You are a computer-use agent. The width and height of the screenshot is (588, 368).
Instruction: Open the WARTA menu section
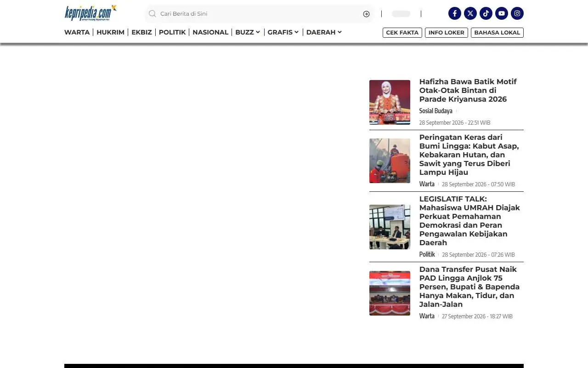tap(77, 32)
